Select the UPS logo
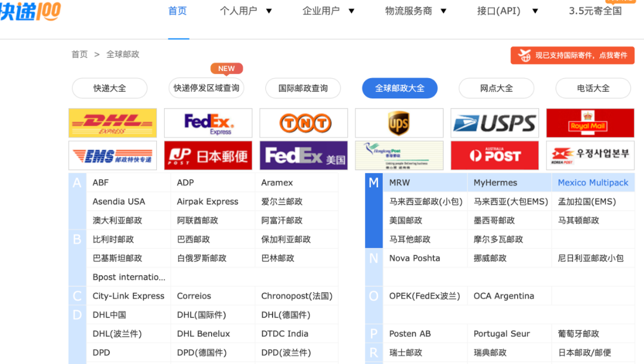 click(399, 123)
